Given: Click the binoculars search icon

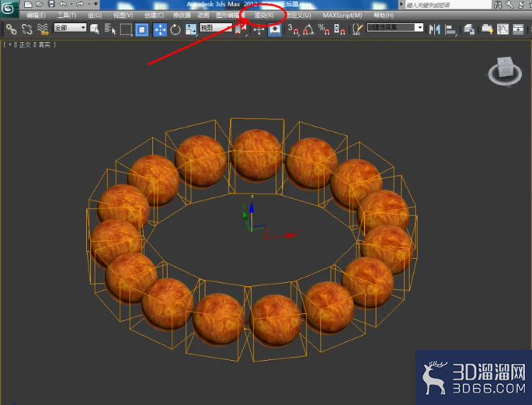Looking at the screenshot, I should (x=498, y=5).
